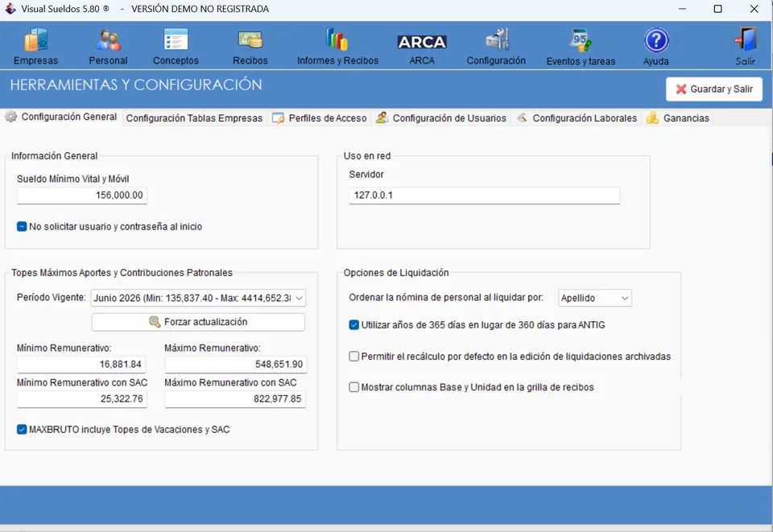Click the HERRAMIENTAS Y CONFIGURACIÓN heading
773x532 pixels.
(136, 85)
